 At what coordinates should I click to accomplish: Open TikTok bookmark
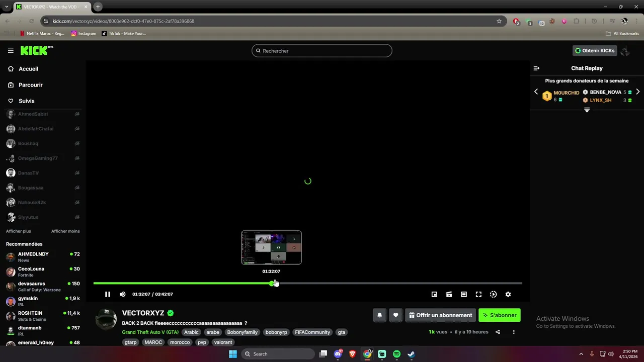coord(124,34)
